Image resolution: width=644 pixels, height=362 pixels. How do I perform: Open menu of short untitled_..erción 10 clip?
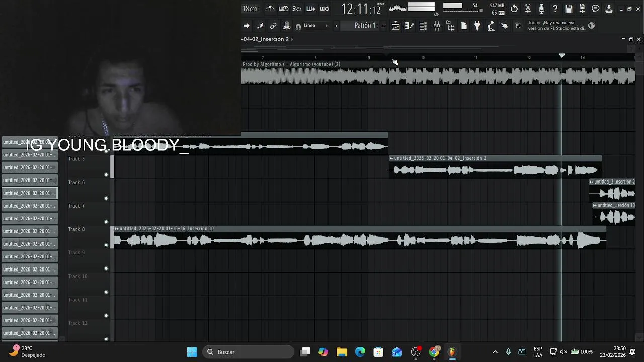[x=595, y=205]
